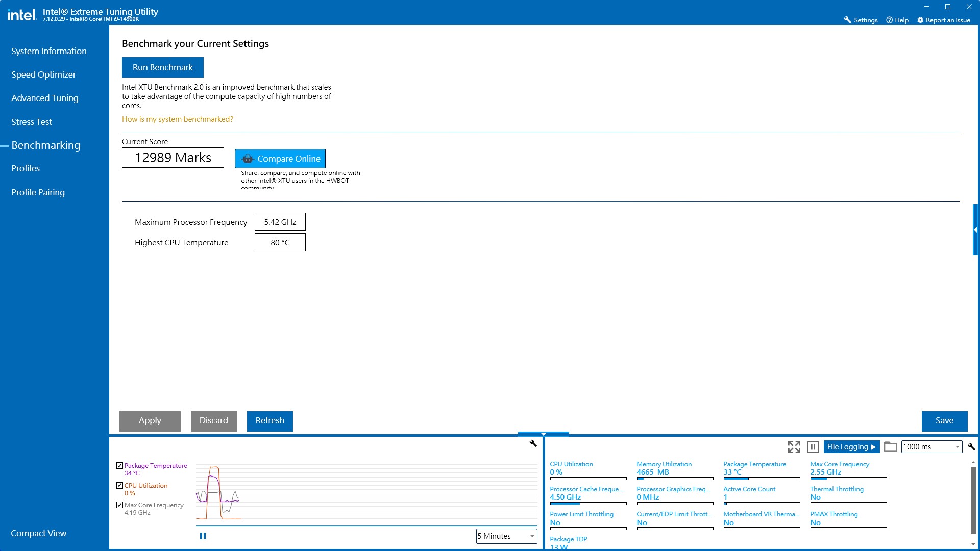Viewport: 980px width, 551px height.
Task: Pause the graph playback
Action: click(203, 536)
